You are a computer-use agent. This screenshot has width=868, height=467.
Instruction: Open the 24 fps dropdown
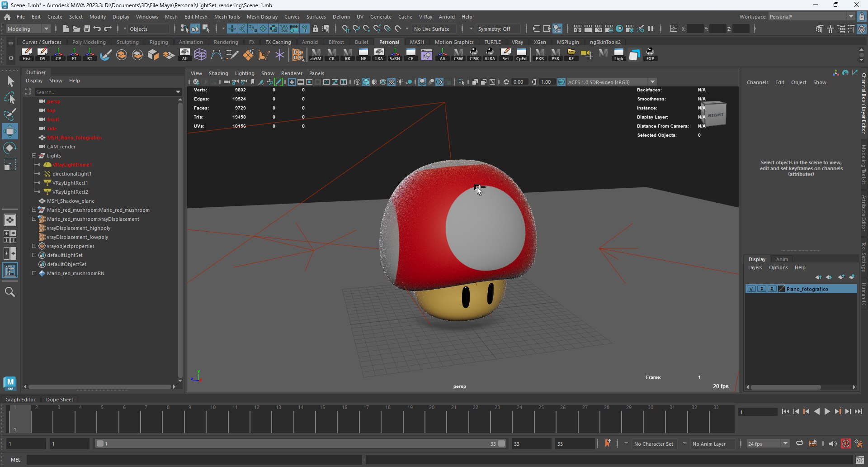tap(768, 443)
